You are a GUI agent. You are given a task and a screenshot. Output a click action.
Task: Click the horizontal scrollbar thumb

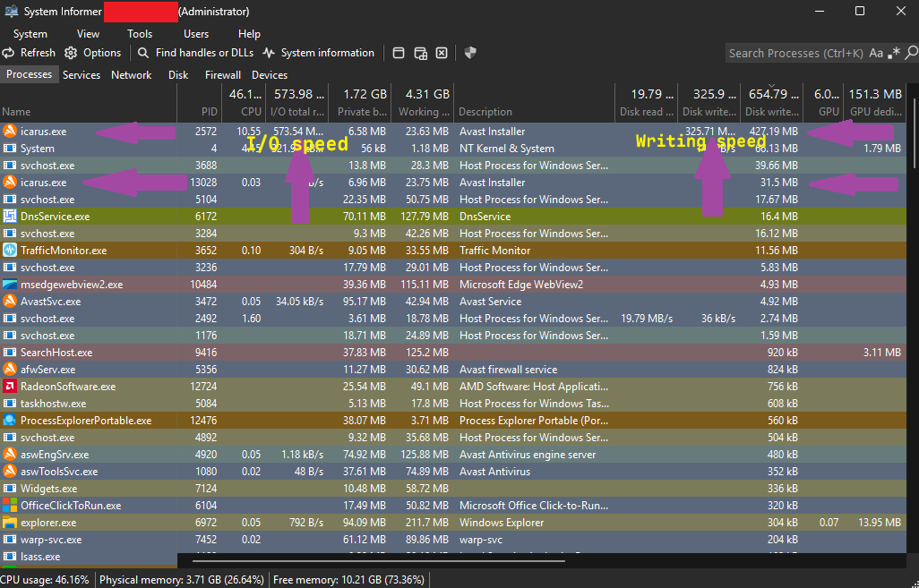coord(379,561)
